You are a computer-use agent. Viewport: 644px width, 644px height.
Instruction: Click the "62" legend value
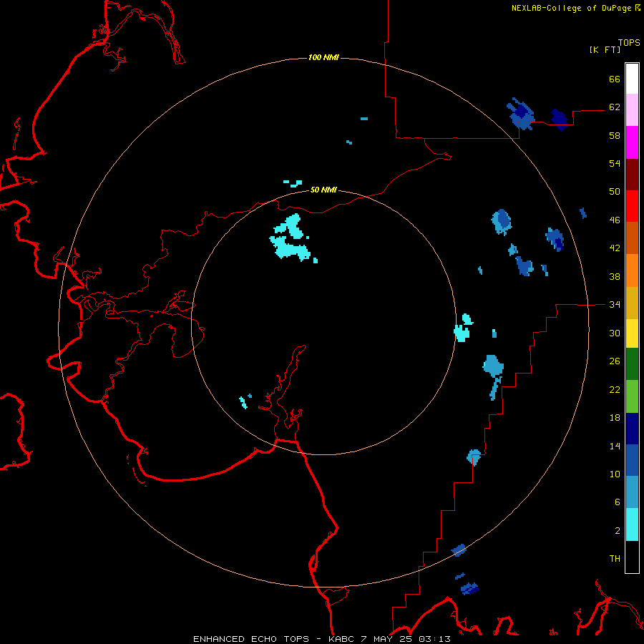click(615, 107)
